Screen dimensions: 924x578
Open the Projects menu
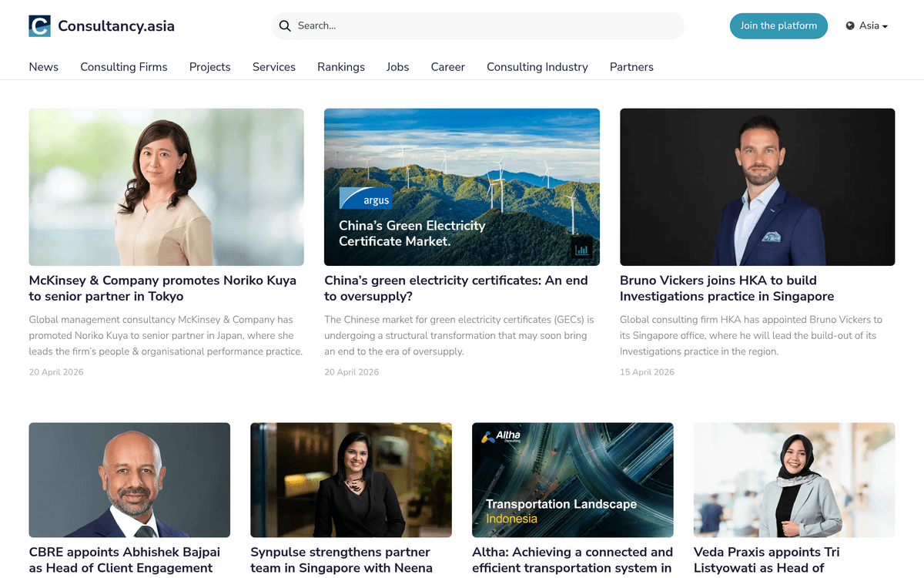pos(210,67)
